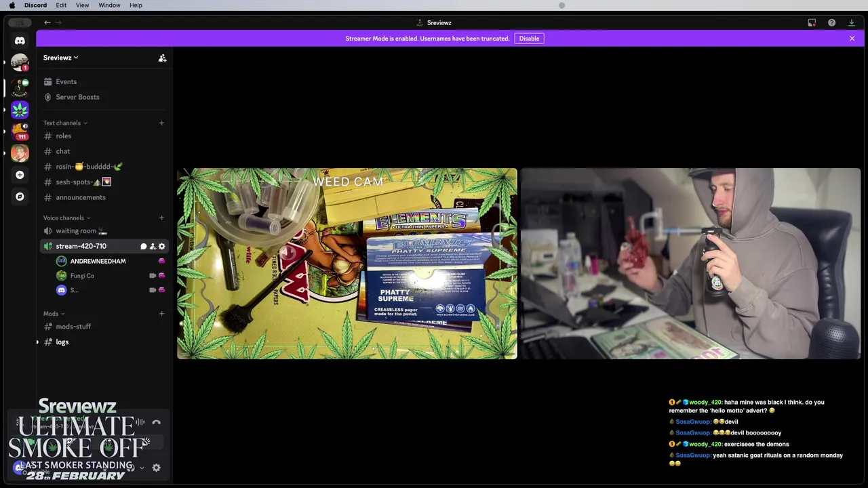Focus the hooded man webcam tile
The width and height of the screenshot is (868, 488).
(x=690, y=264)
